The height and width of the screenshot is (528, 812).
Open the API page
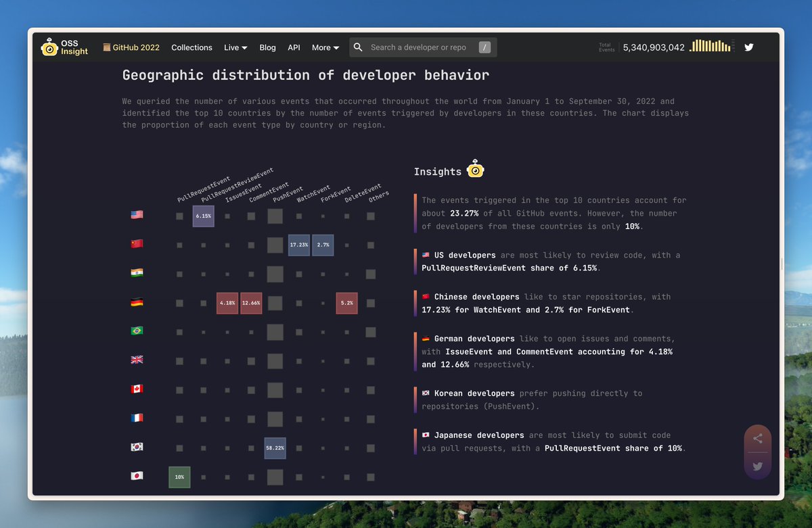point(294,47)
